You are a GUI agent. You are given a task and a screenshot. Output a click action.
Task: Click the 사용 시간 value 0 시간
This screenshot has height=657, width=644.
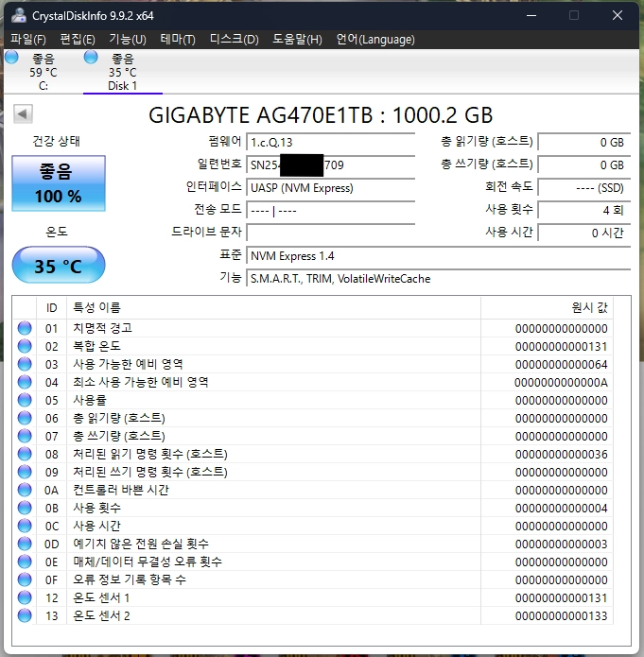tap(584, 233)
